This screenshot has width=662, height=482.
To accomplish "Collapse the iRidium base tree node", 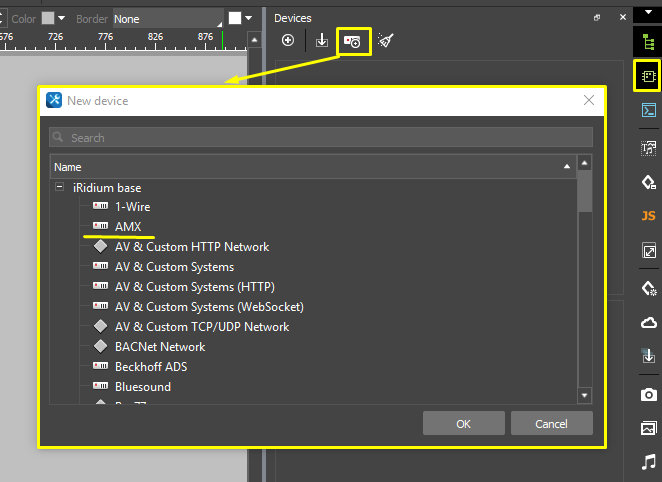I will (x=60, y=187).
